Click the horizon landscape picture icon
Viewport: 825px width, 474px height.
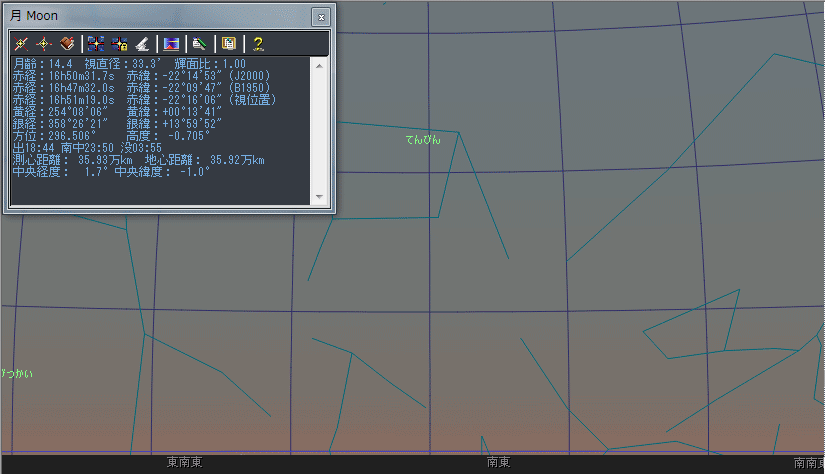click(x=171, y=44)
